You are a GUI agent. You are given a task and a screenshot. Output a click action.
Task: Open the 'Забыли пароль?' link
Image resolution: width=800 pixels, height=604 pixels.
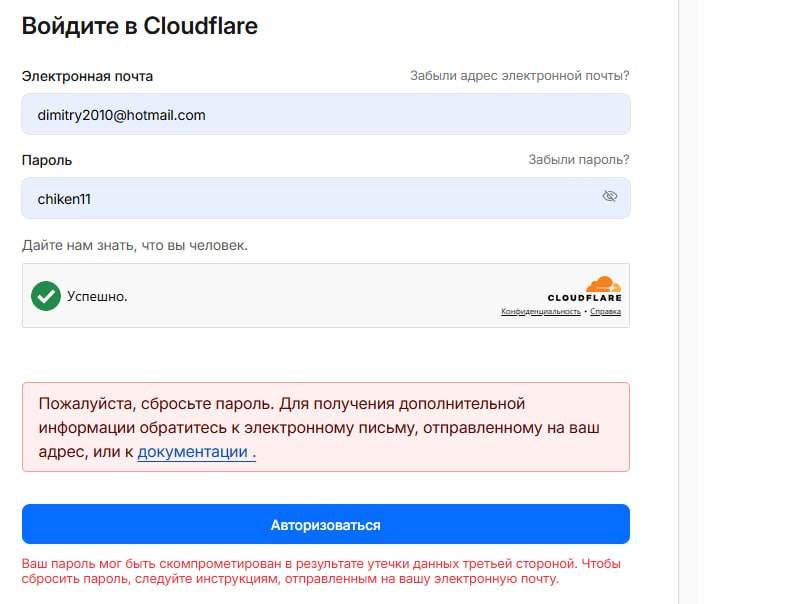[x=578, y=160]
